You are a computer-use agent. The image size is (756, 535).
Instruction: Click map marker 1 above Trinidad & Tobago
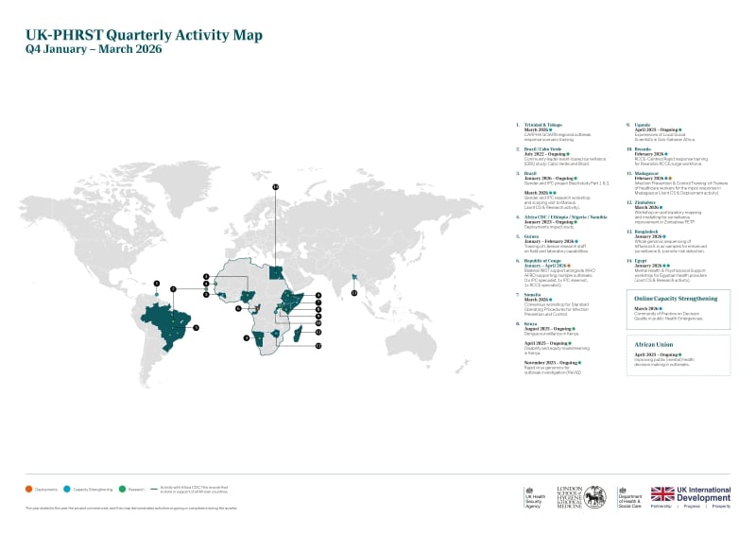coord(156,284)
